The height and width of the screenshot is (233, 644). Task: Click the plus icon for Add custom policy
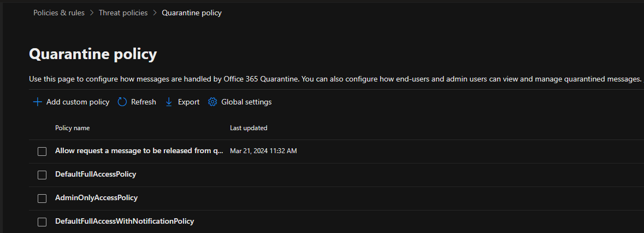coord(37,102)
